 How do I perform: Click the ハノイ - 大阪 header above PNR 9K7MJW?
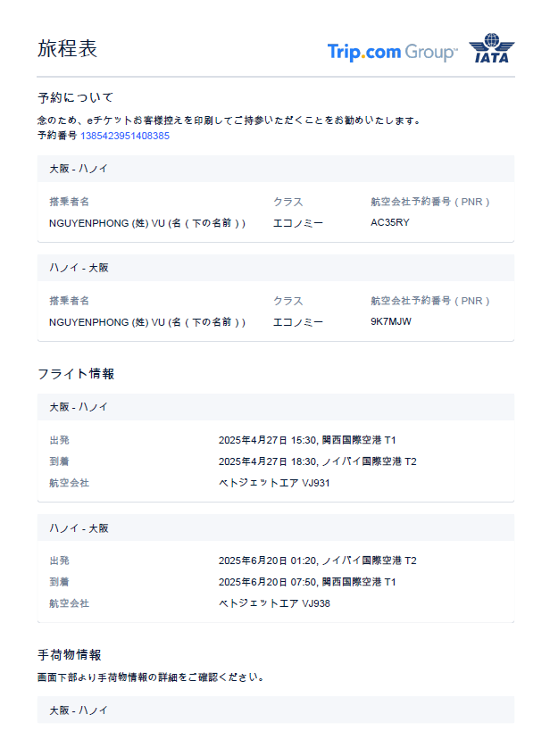(79, 268)
